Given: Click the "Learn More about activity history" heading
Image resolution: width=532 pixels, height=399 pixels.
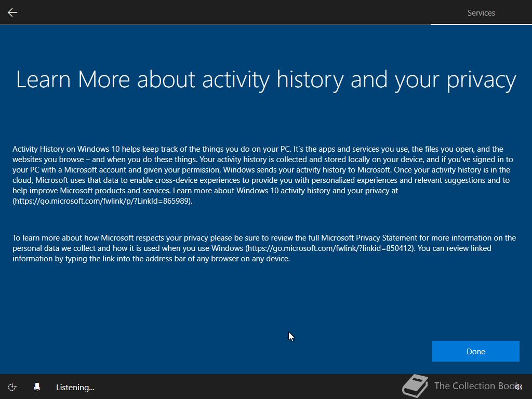Looking at the screenshot, I should (x=266, y=80).
